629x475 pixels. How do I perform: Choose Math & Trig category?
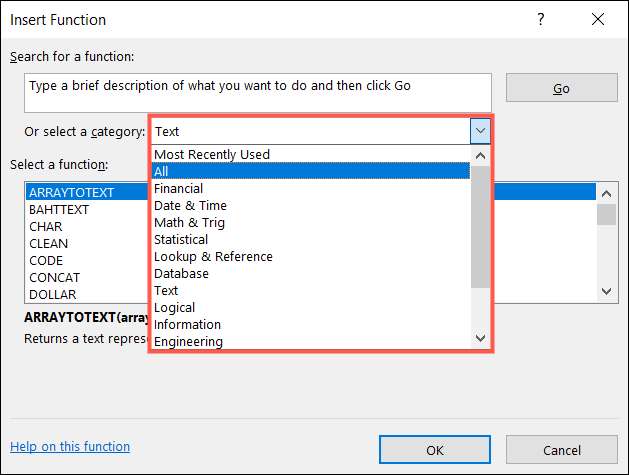click(x=189, y=222)
